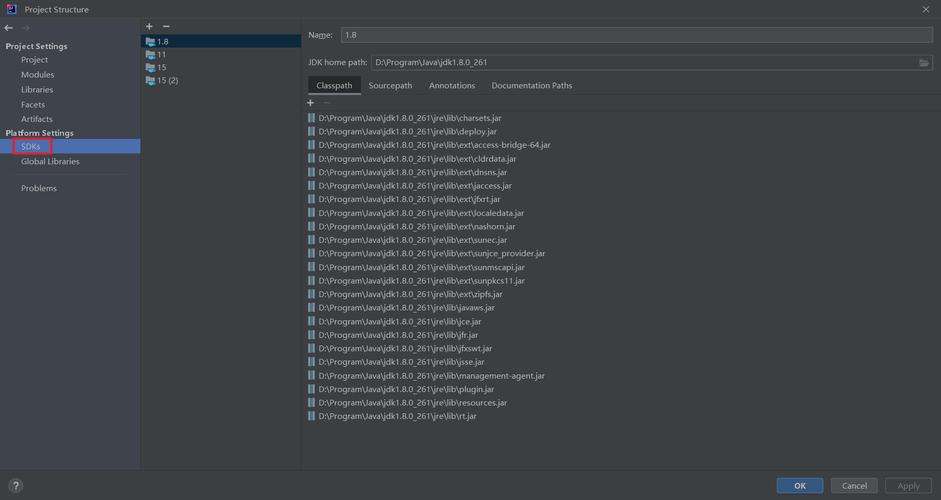Image resolution: width=941 pixels, height=500 pixels.
Task: Click the Cancel button
Action: 854,486
